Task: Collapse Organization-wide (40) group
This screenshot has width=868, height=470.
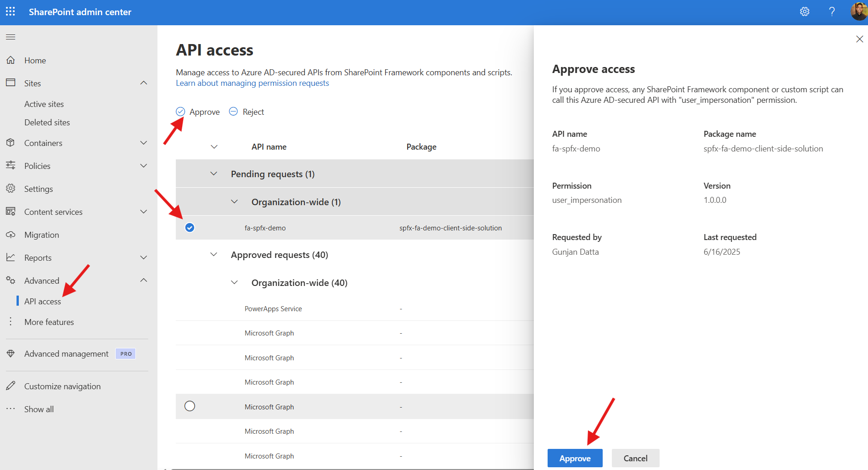Action: 234,282
